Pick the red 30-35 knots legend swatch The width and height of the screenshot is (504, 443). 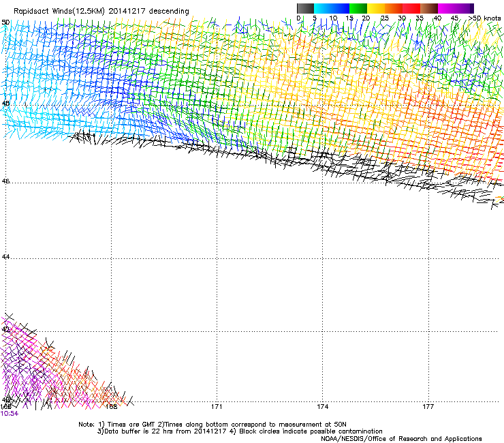click(x=411, y=8)
